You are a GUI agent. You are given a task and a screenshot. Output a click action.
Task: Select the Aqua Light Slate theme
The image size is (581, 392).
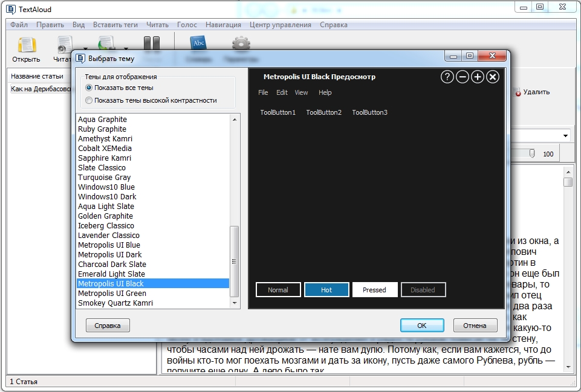pyautogui.click(x=153, y=206)
